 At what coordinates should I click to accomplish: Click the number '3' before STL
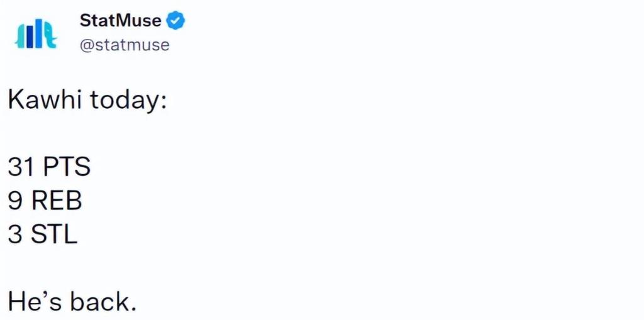15,234
